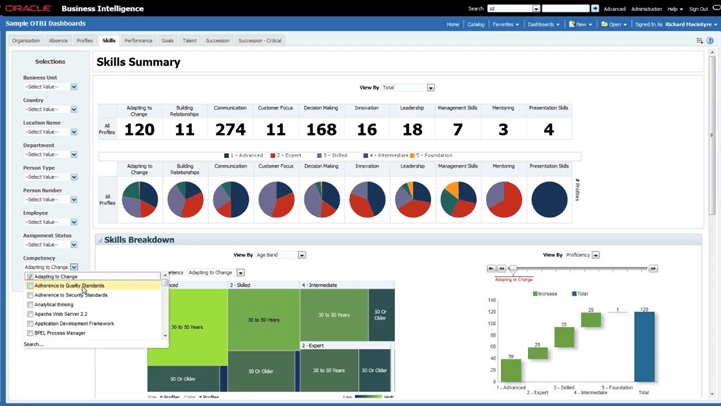Screen dimensions: 721x406
Task: Switch to the Profiles tab
Action: [x=85, y=40]
